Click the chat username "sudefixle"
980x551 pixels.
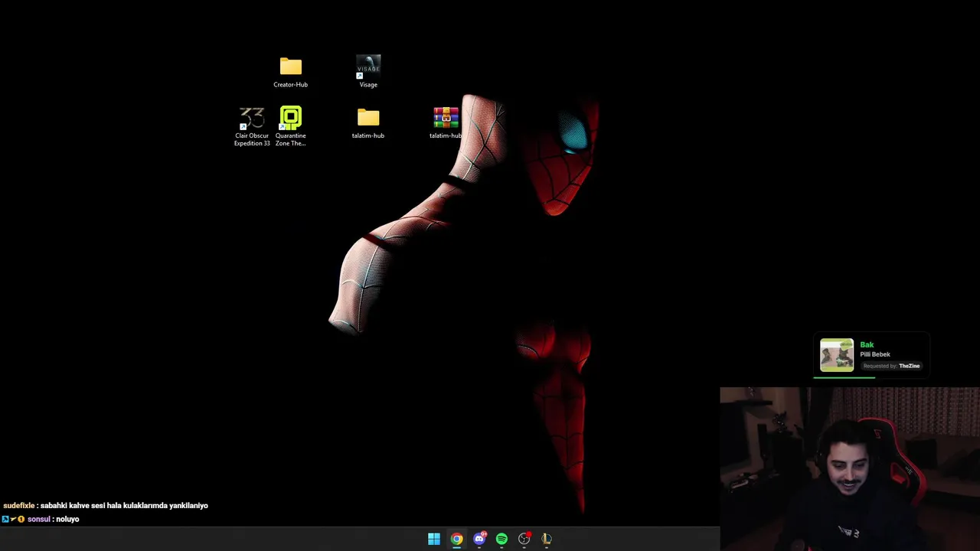(19, 506)
